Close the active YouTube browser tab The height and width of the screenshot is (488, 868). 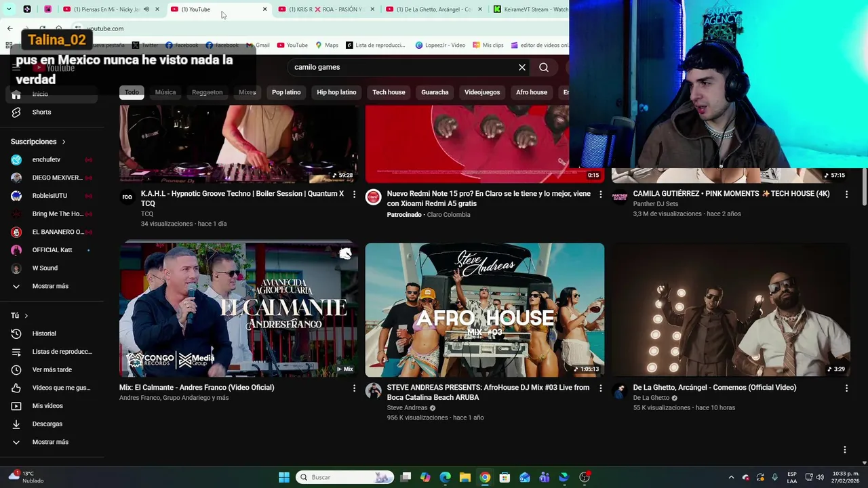264,9
